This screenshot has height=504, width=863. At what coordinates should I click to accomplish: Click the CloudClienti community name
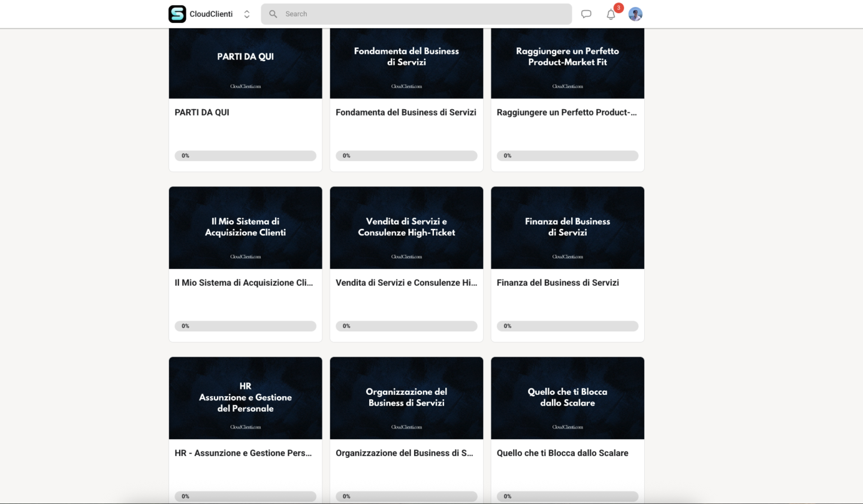[x=211, y=14]
